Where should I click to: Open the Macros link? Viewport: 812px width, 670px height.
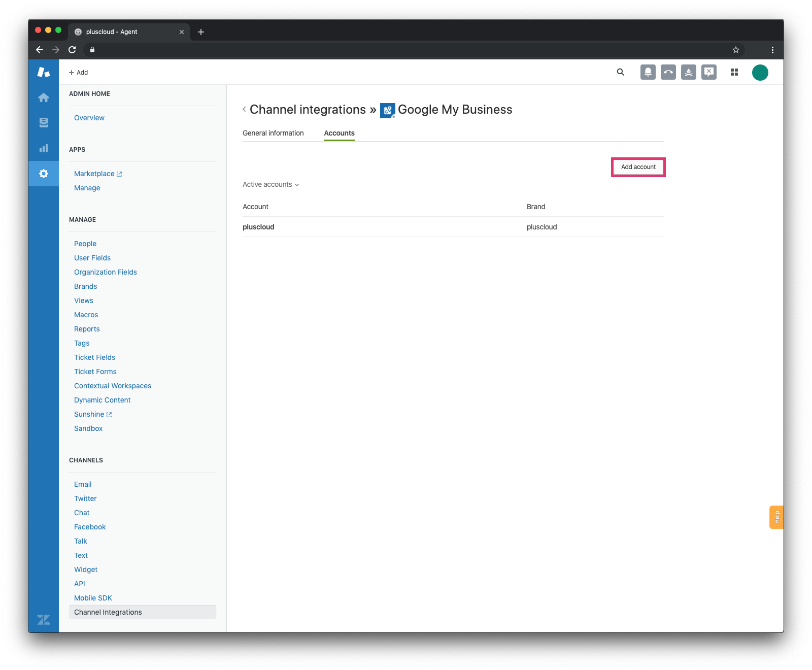click(86, 315)
